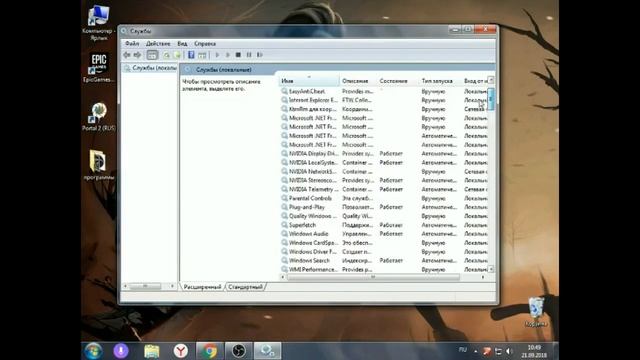Open the purple assistant taskbar icon
Screen dimensions: 640x360
tap(121, 351)
